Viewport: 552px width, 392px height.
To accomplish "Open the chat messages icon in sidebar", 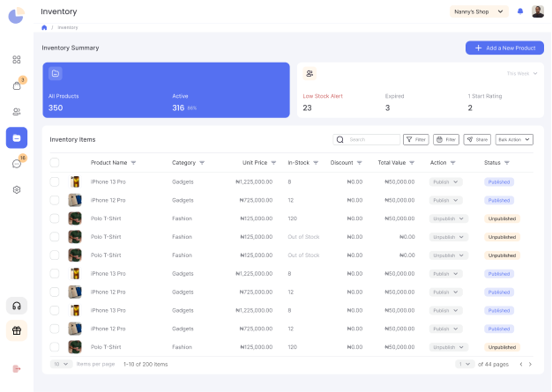I will (x=17, y=164).
